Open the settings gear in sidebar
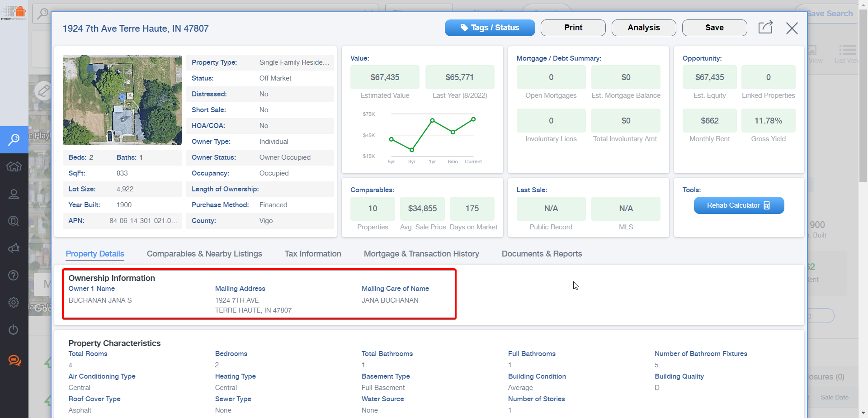 [14, 302]
